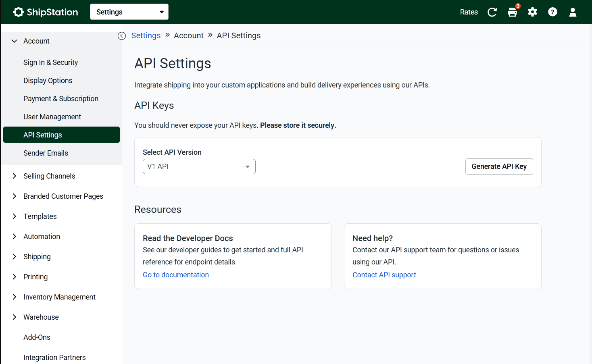
Task: Expand the Templates section
Action: coord(15,216)
